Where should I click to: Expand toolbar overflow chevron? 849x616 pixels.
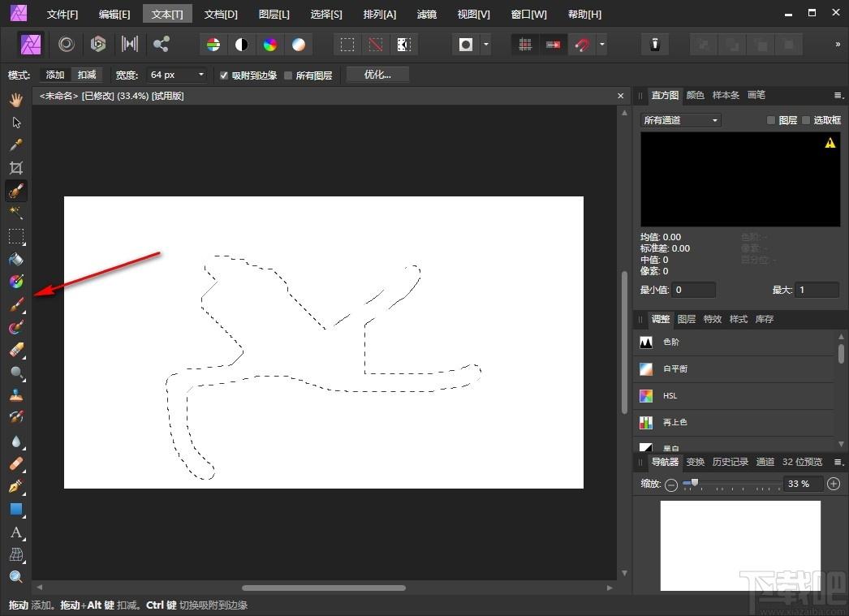point(838,45)
